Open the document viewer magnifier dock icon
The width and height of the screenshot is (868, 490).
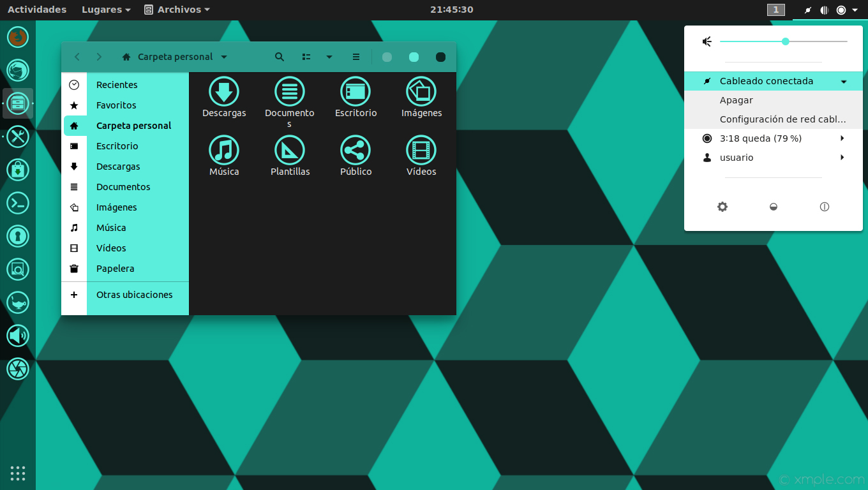pyautogui.click(x=18, y=269)
